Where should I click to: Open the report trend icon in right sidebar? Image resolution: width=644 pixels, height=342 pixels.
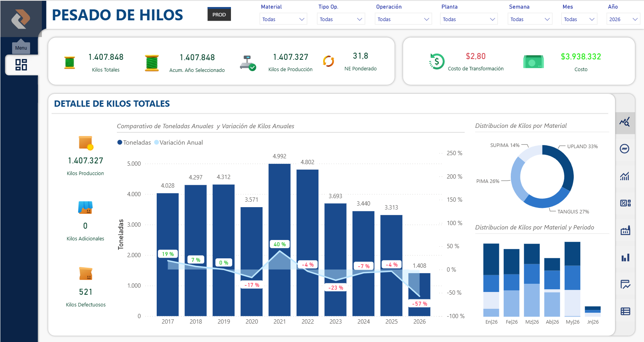point(625,284)
